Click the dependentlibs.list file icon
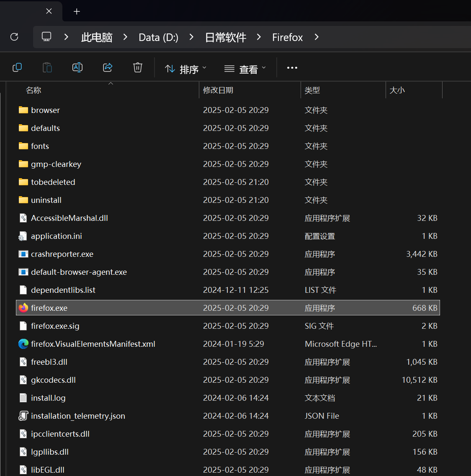 (23, 290)
